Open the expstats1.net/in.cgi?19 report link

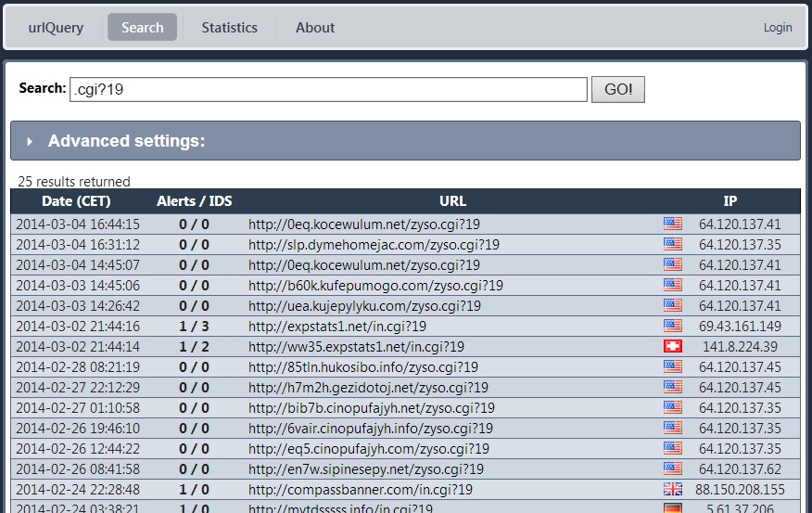[x=337, y=326]
